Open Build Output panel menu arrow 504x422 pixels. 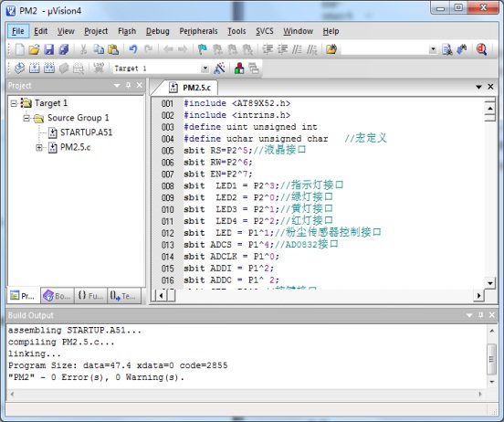(469, 315)
